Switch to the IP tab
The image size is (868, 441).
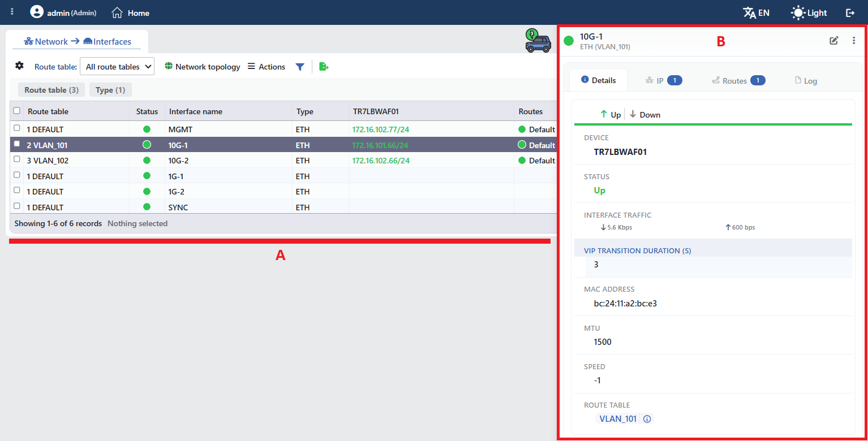pos(664,80)
